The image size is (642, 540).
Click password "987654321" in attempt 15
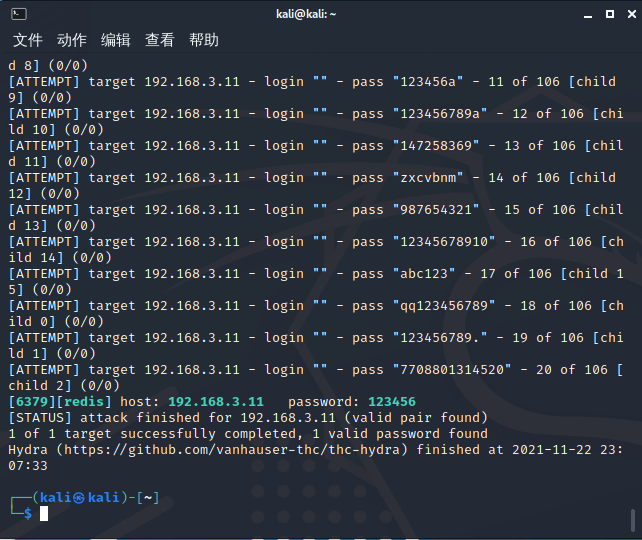[436, 210]
